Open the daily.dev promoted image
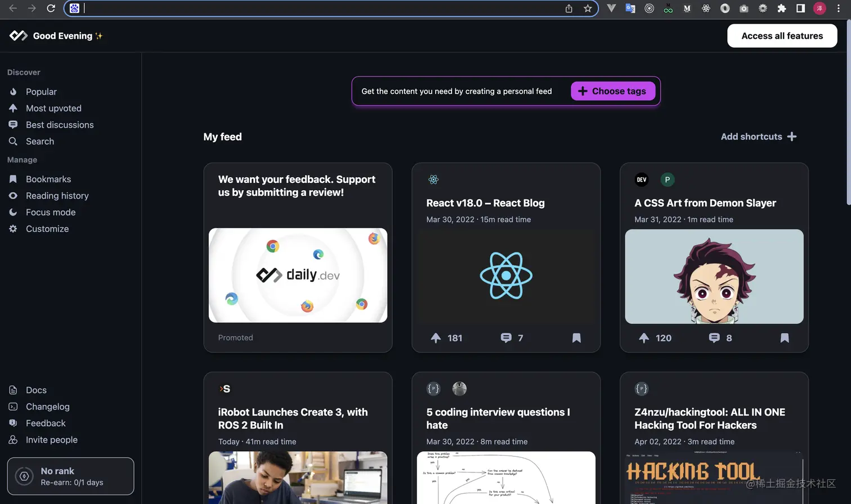 [x=298, y=275]
